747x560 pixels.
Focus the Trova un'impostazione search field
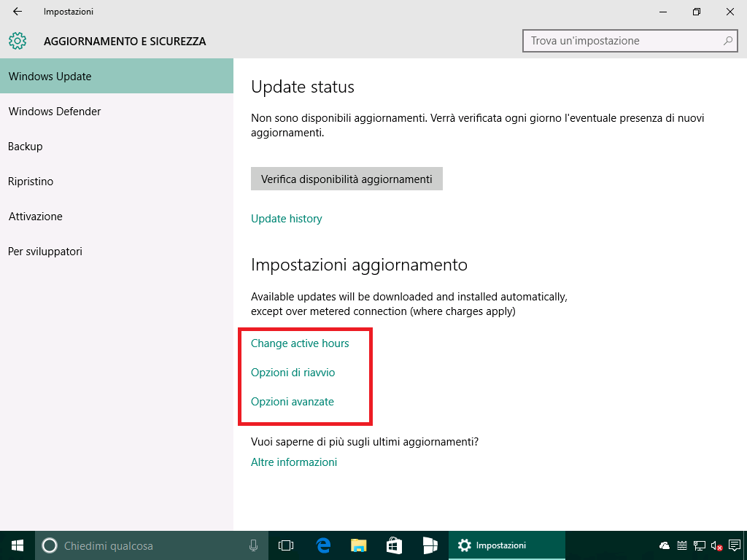coord(630,41)
